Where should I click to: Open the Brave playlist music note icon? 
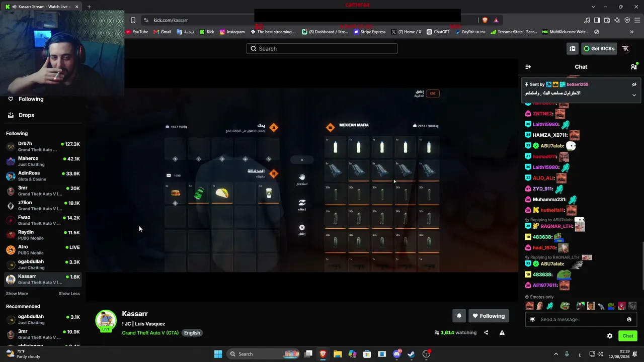(587, 20)
